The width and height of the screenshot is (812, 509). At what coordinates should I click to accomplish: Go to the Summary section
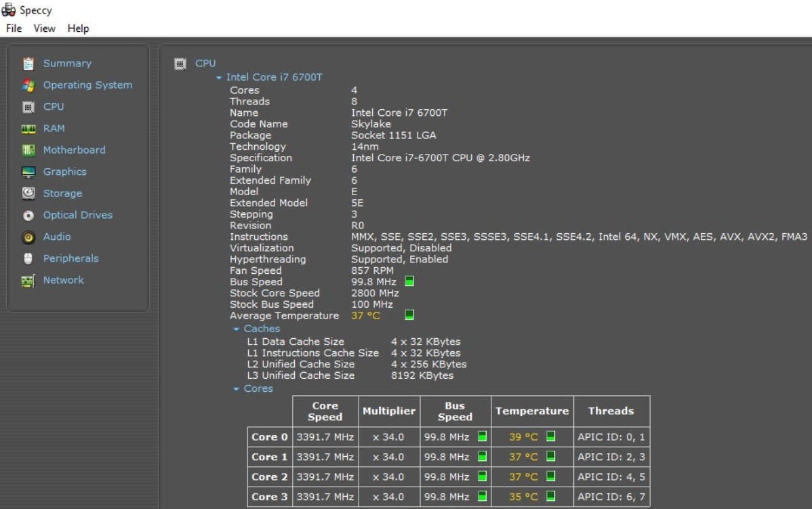tap(67, 63)
